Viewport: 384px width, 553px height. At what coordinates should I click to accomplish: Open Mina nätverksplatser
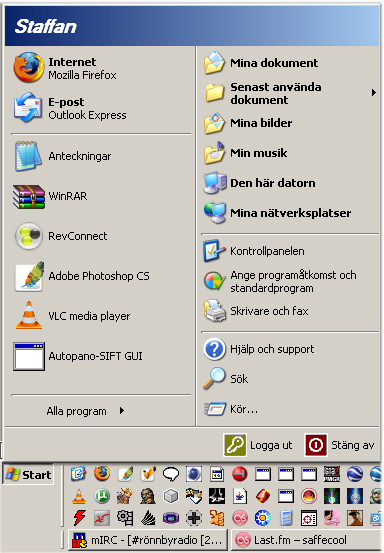pyautogui.click(x=290, y=213)
